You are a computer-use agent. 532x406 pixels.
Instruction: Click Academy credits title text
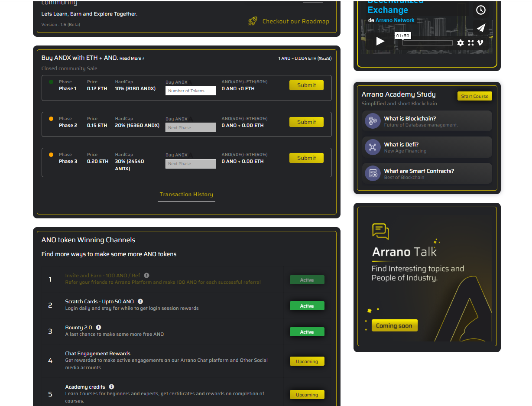point(85,387)
